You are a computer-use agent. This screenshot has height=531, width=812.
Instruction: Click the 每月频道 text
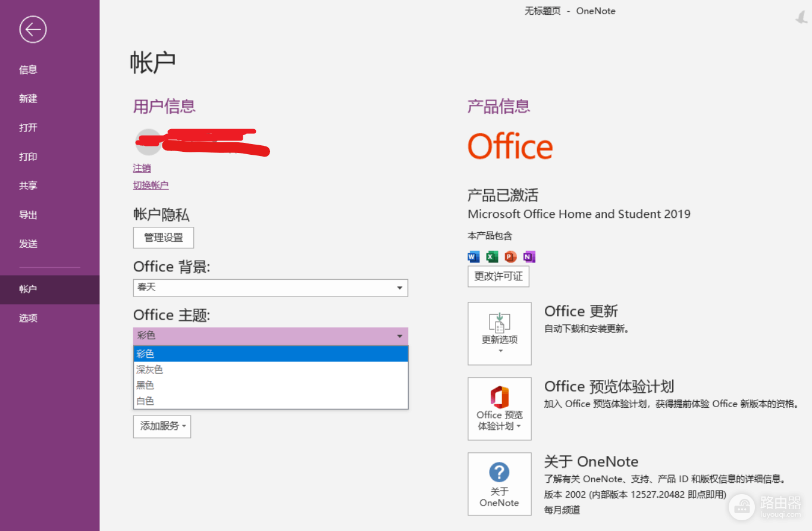[562, 510]
